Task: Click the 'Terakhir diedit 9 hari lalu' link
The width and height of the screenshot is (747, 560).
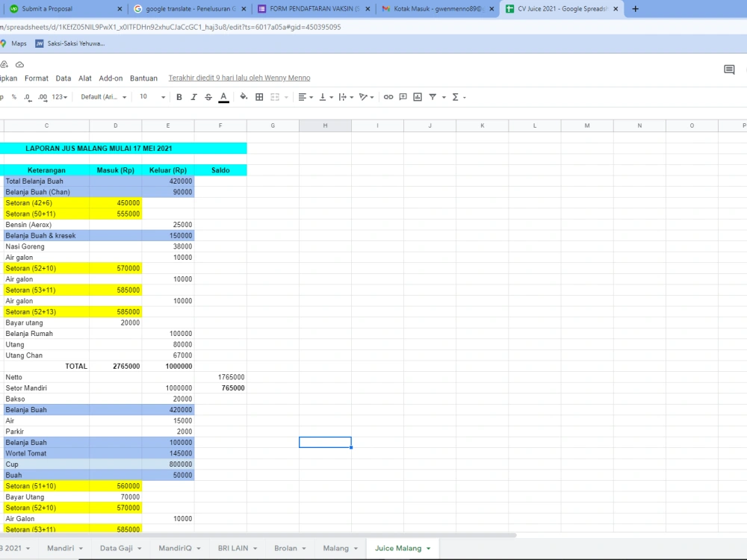Action: (x=239, y=78)
